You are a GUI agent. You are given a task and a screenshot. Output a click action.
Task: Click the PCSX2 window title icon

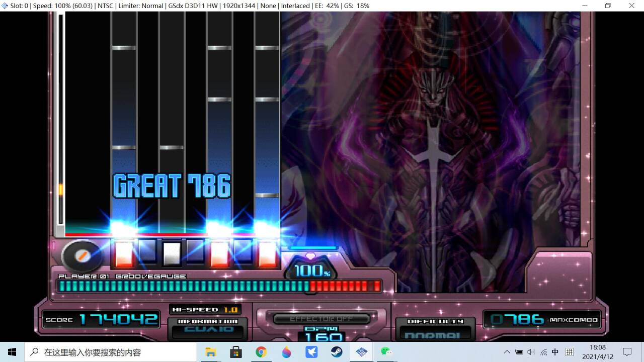[5, 6]
